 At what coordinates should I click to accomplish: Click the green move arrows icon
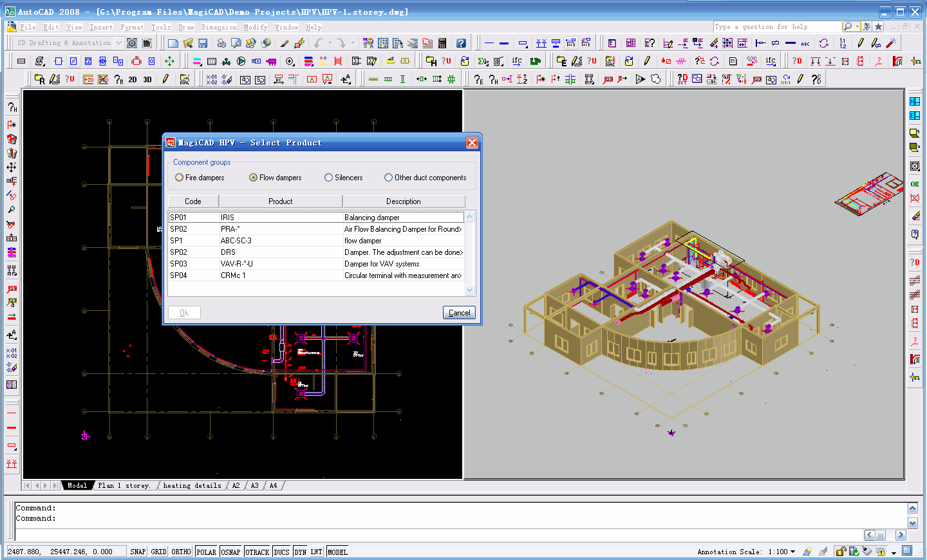point(169,61)
